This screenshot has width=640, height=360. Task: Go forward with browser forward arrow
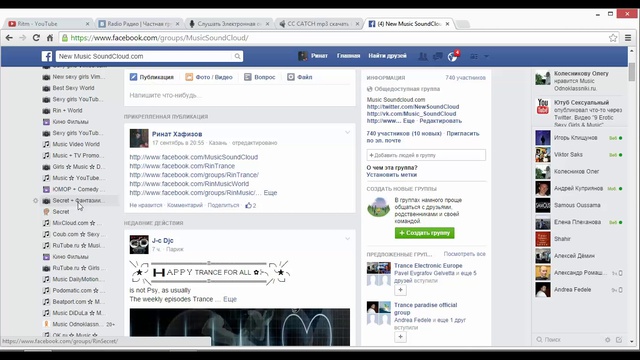[x=22, y=38]
